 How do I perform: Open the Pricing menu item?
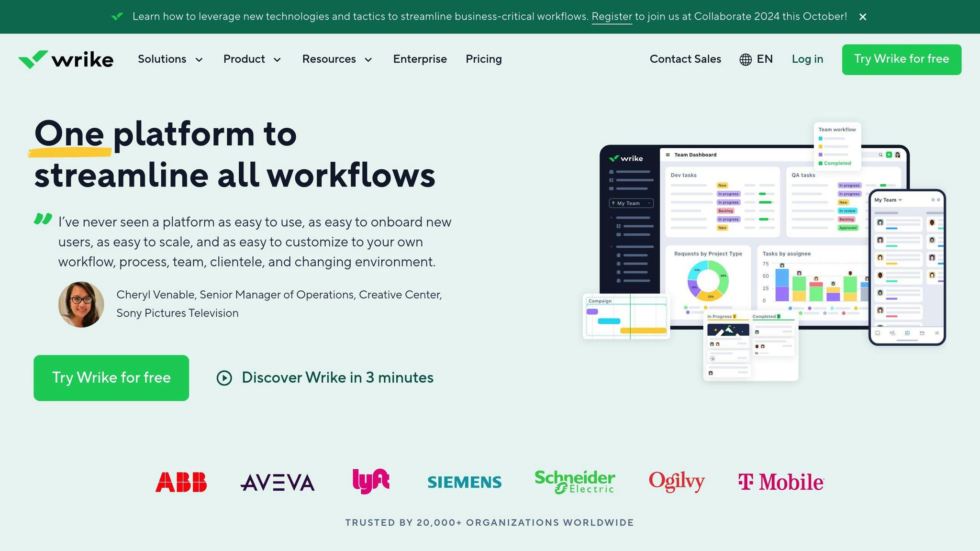(x=483, y=59)
